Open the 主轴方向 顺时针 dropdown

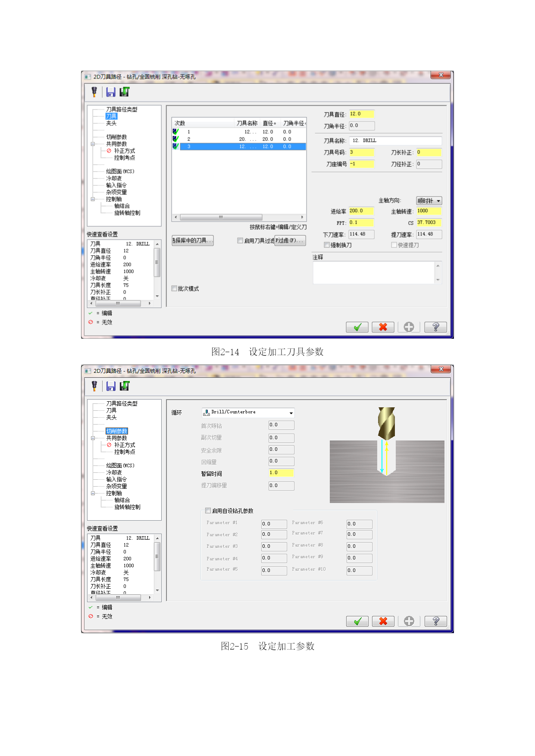pyautogui.click(x=429, y=201)
